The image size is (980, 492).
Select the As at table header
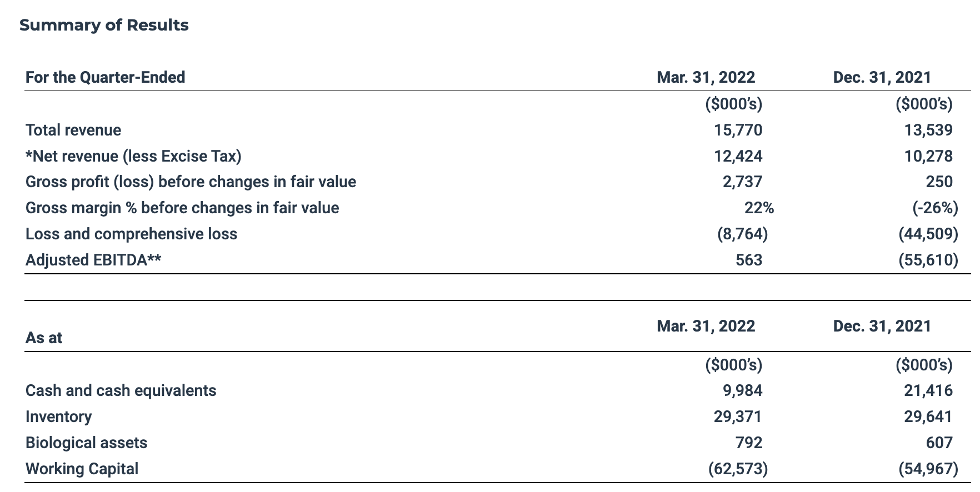pos(44,338)
